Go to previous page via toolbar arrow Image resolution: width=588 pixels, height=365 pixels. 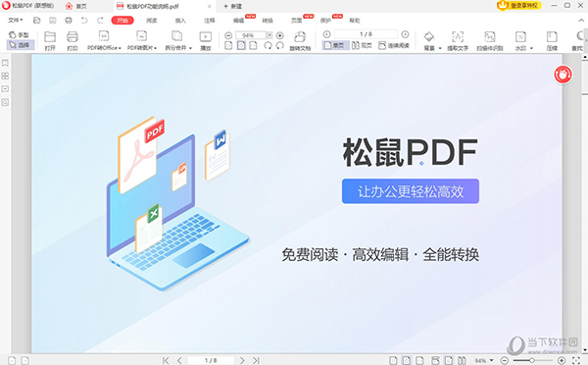tap(327, 34)
